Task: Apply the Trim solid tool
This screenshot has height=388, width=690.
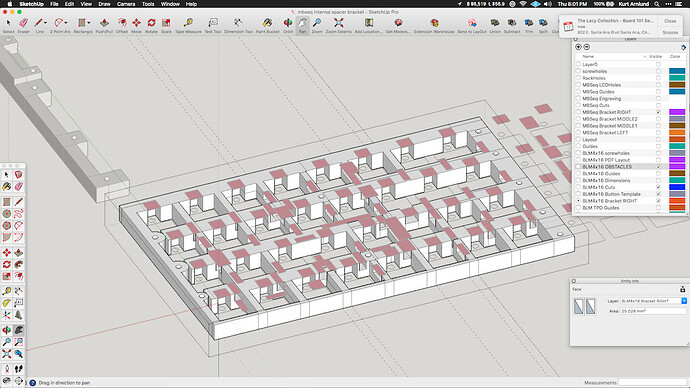Action: tap(529, 26)
